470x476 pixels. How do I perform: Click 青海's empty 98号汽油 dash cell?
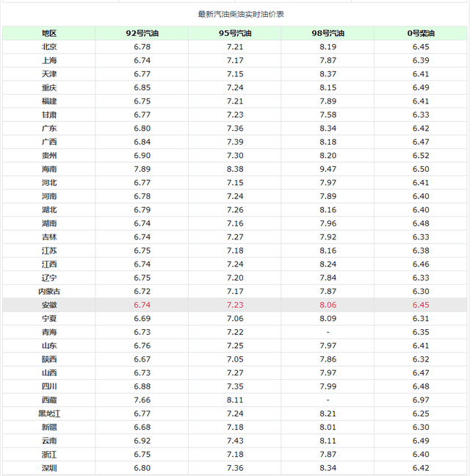coord(328,332)
